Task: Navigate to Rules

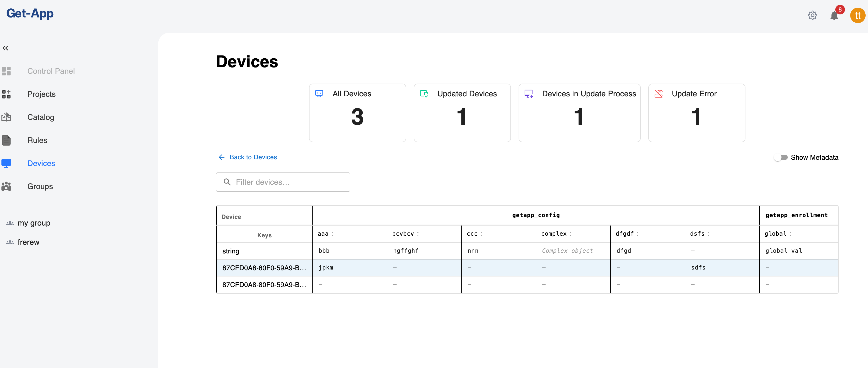Action: point(37,140)
